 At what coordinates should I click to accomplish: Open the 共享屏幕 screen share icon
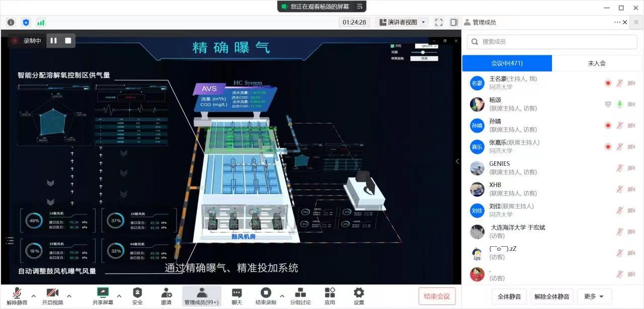[x=103, y=292]
